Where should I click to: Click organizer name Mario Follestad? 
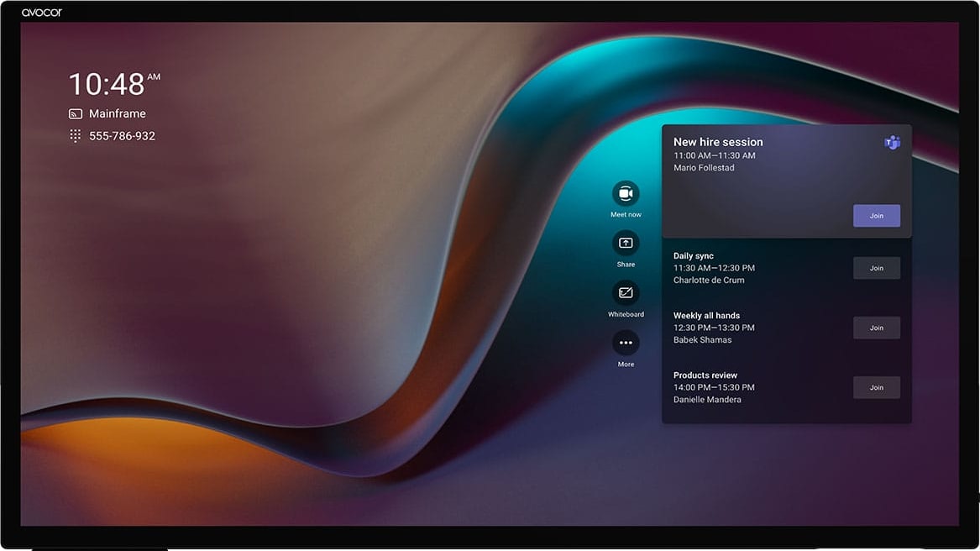tap(704, 168)
